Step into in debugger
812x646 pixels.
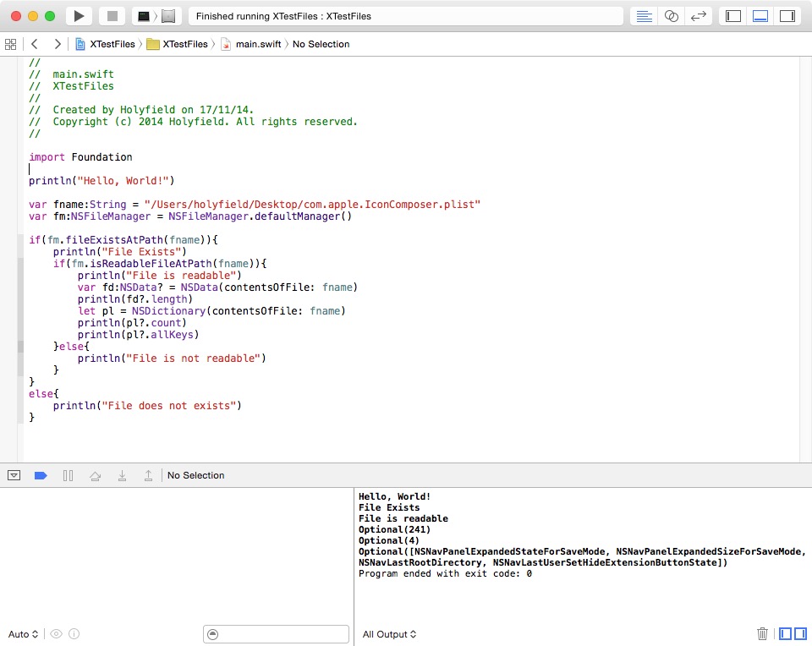pos(122,475)
